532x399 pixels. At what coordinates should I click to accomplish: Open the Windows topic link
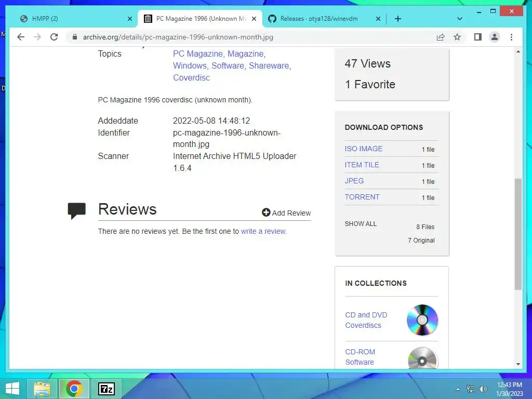pyautogui.click(x=190, y=65)
